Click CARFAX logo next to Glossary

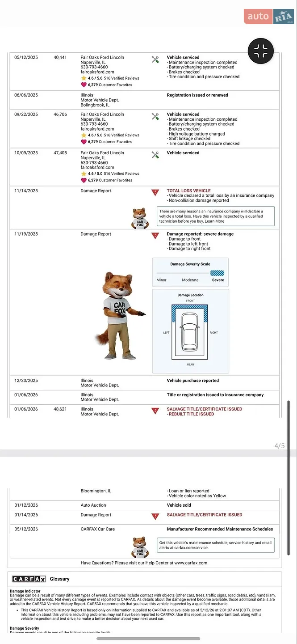tap(29, 579)
